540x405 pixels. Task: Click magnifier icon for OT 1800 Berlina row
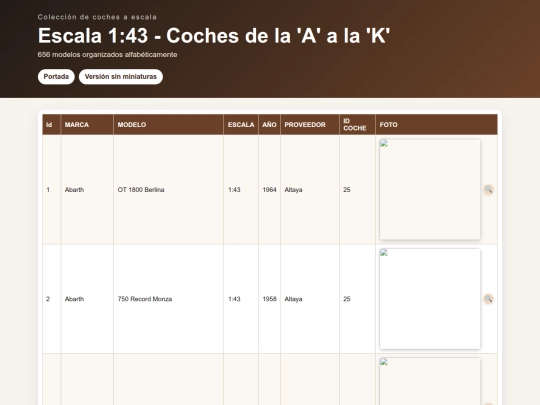[488, 189]
